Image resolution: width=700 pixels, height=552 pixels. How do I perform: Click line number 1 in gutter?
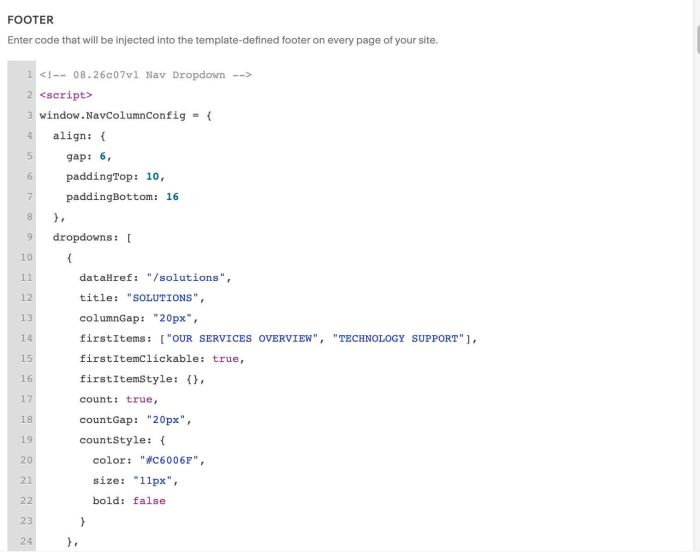point(29,75)
